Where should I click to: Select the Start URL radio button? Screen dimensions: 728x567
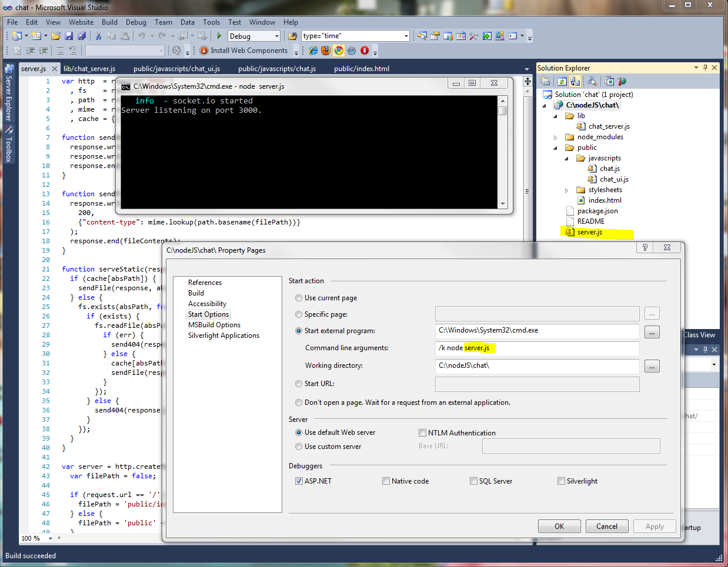[x=299, y=384]
